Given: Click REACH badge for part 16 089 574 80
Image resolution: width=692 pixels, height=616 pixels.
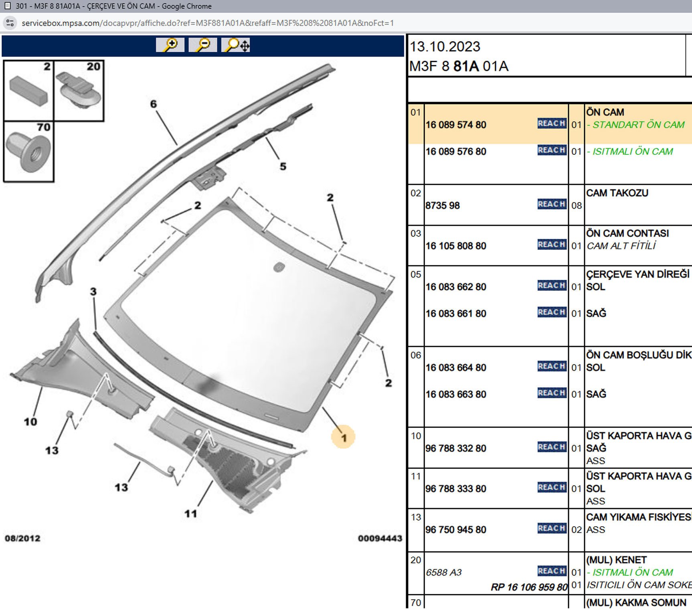Looking at the screenshot, I should [x=552, y=124].
